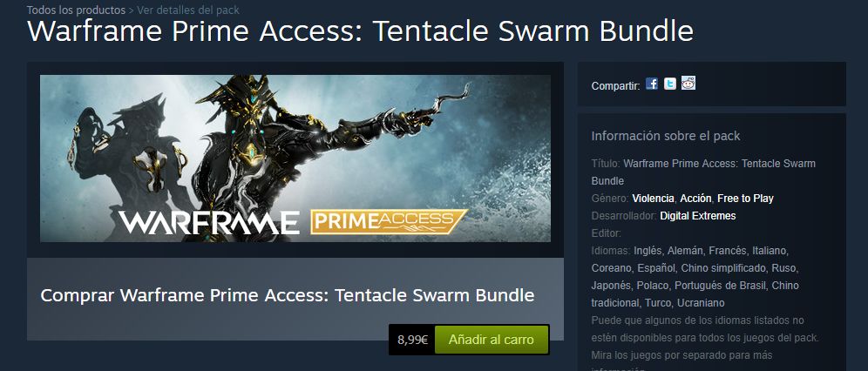This screenshot has width=868, height=371.
Task: Share the bundle on Reddit
Action: click(688, 83)
